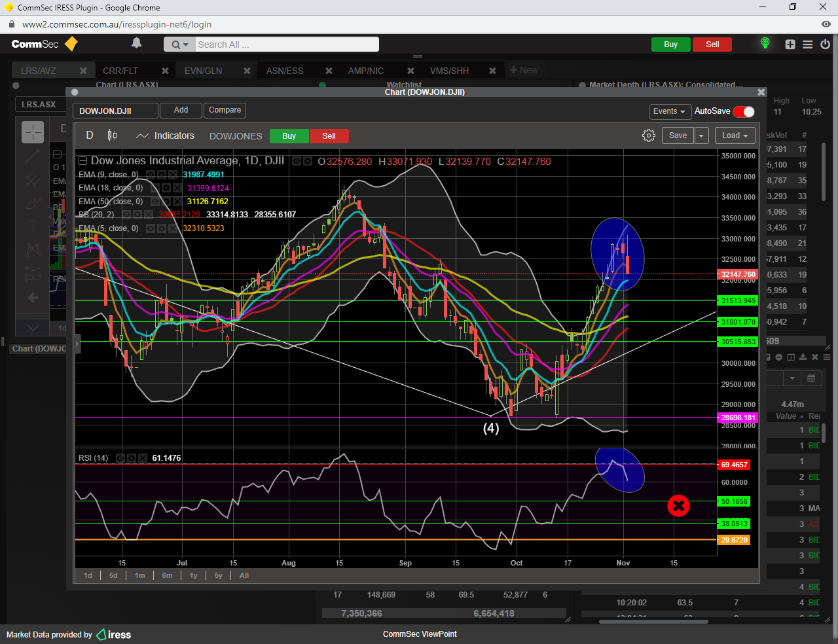Toggle the AutoSave switch
Image resolution: width=838 pixels, height=644 pixels.
click(744, 111)
